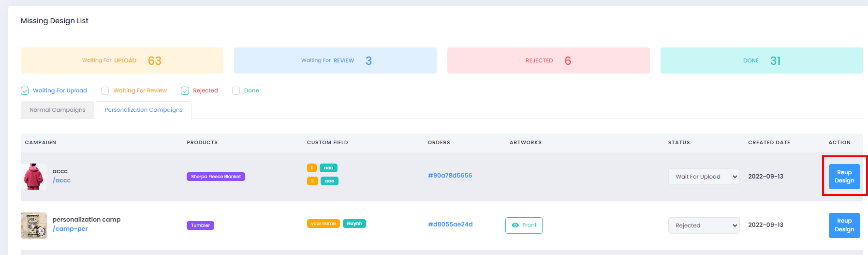Click the personalization camp tumbler thumbnail
Viewport: 868px width, 255px height.
click(34, 225)
